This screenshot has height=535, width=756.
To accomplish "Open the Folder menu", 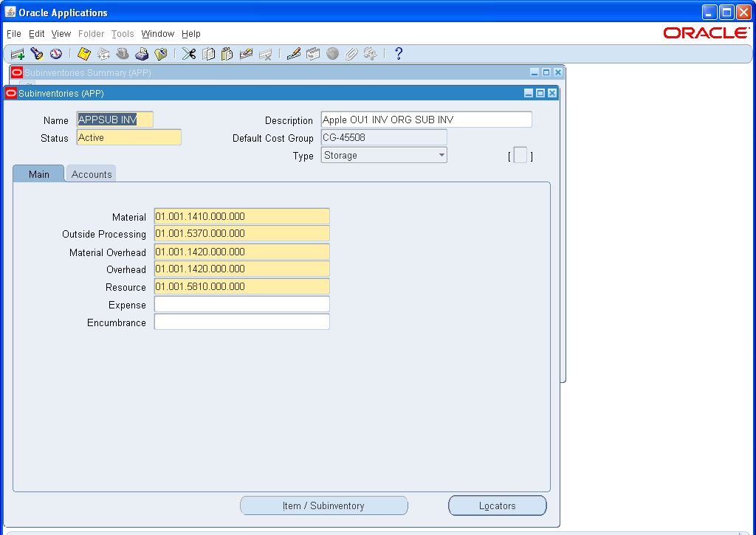I will tap(91, 34).
